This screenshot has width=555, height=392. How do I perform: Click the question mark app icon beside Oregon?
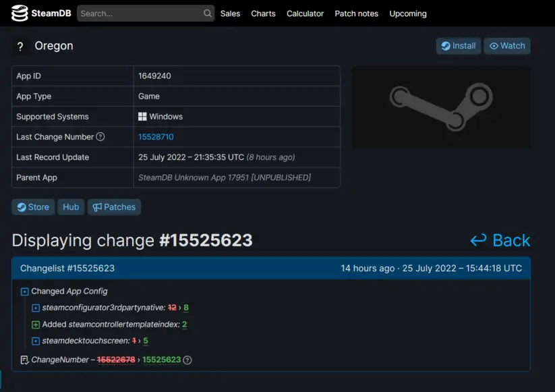(x=20, y=47)
